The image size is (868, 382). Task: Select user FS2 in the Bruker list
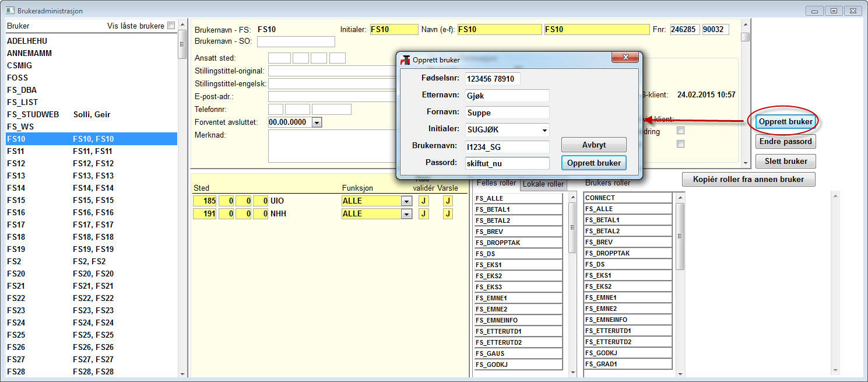tap(92, 261)
